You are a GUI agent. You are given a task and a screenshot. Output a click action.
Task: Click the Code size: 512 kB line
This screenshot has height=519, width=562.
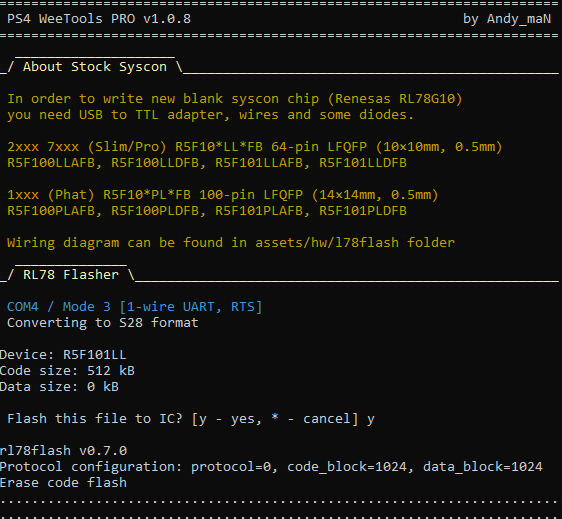[x=67, y=371]
